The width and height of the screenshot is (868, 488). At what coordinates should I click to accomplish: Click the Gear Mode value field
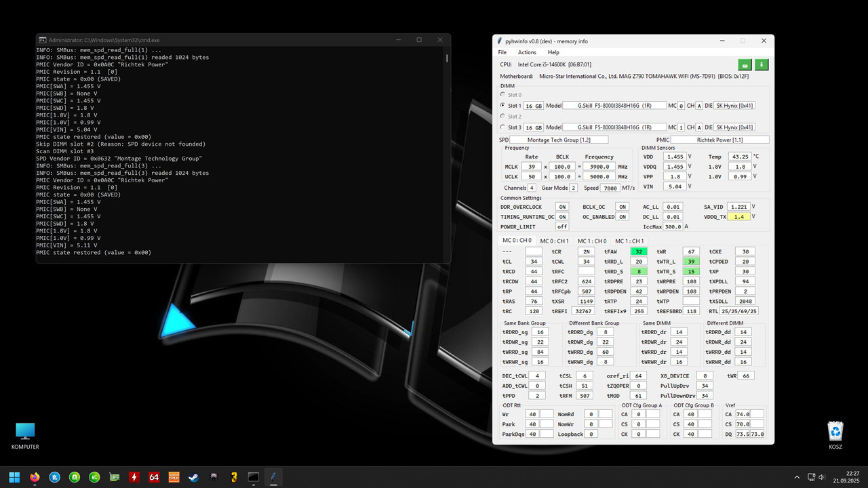[x=573, y=188]
